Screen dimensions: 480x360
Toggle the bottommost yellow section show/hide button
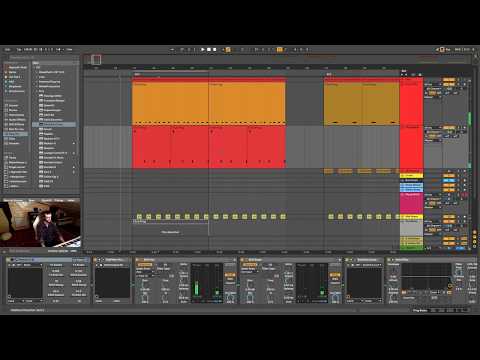pos(474,246)
